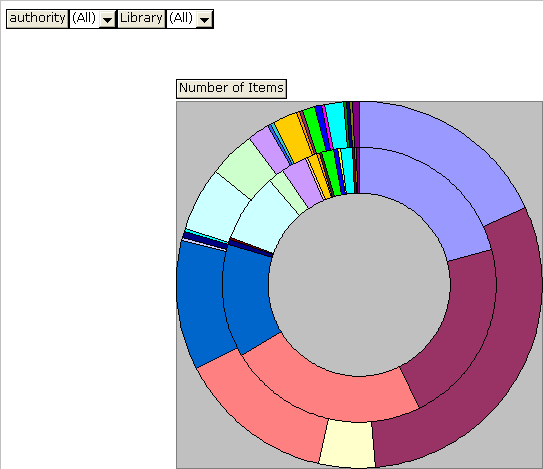Click the inner blue ring segment

(x=248, y=298)
